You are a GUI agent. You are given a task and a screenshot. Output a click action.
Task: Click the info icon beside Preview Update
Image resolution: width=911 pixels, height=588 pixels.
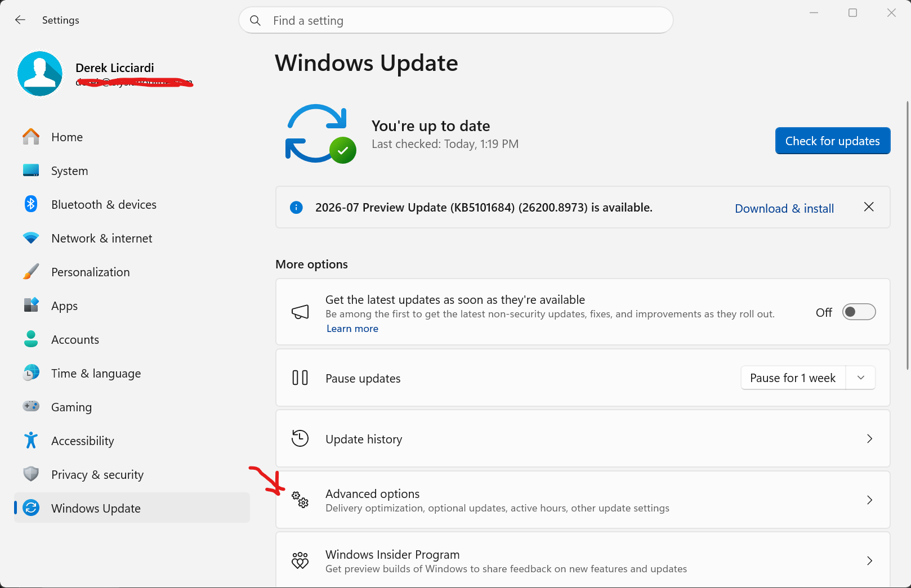coord(296,208)
